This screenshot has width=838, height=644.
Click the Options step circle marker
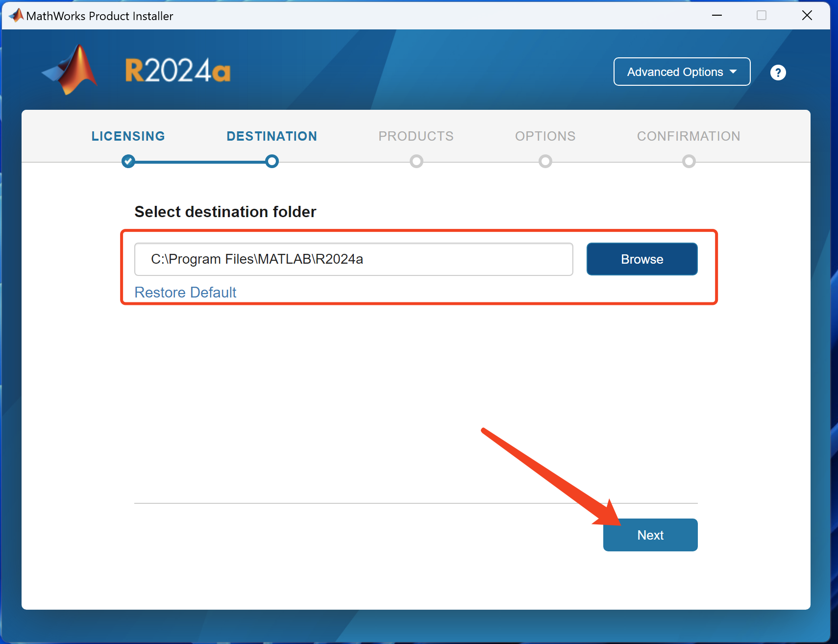click(x=545, y=161)
